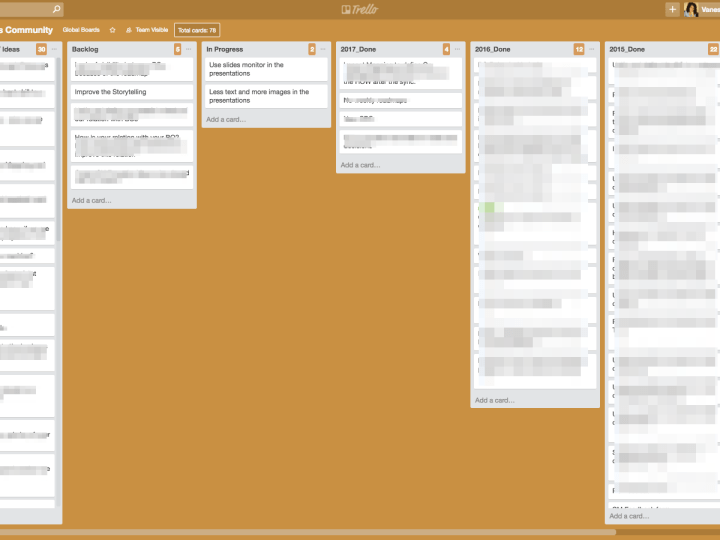Open the Backlog list menu (three dots)
Viewport: 720px width, 540px height.
point(189,49)
